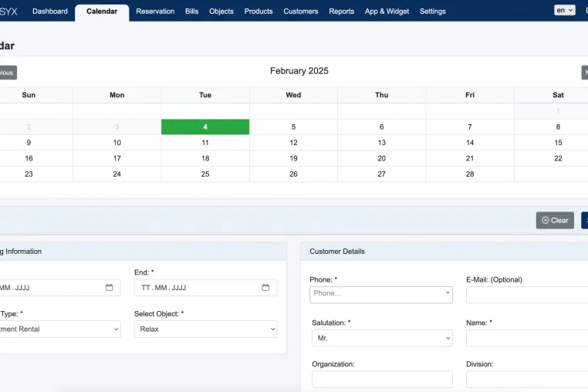Click the Organization input field
This screenshot has width=588, height=392.
click(x=382, y=379)
